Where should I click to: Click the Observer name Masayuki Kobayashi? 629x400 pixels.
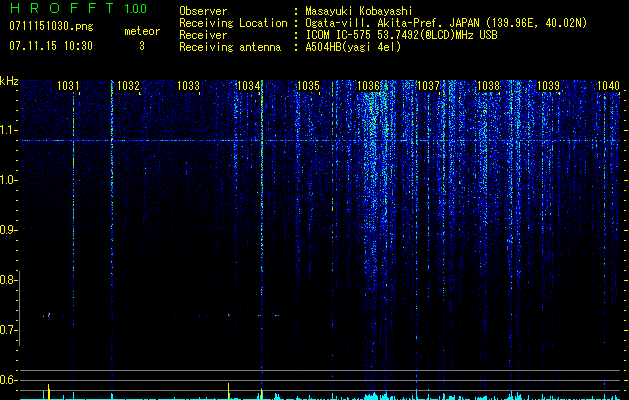click(x=359, y=11)
